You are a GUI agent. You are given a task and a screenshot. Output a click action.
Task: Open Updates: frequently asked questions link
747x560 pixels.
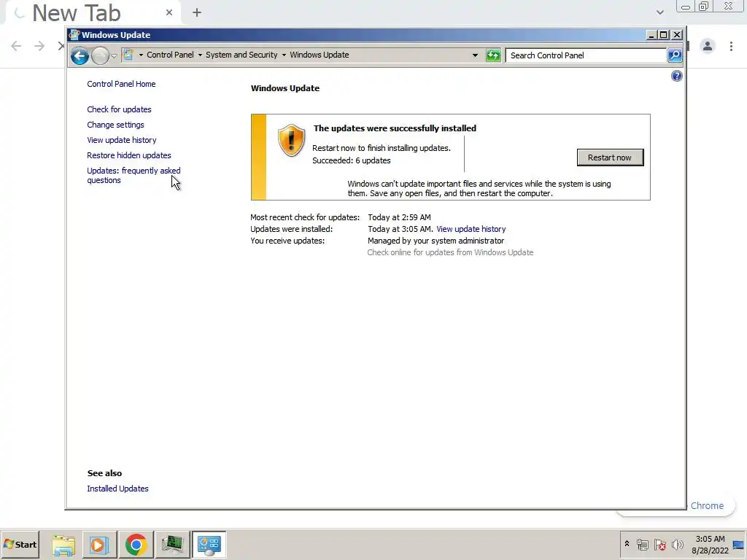133,175
